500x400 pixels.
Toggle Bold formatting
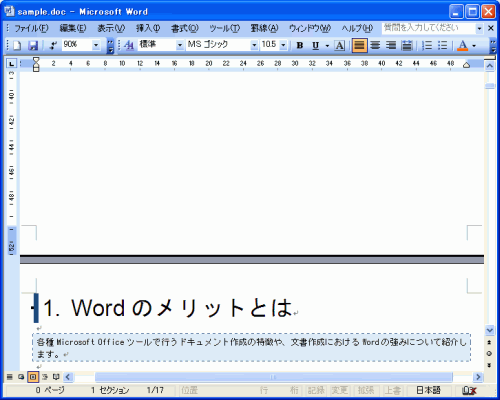click(x=300, y=45)
